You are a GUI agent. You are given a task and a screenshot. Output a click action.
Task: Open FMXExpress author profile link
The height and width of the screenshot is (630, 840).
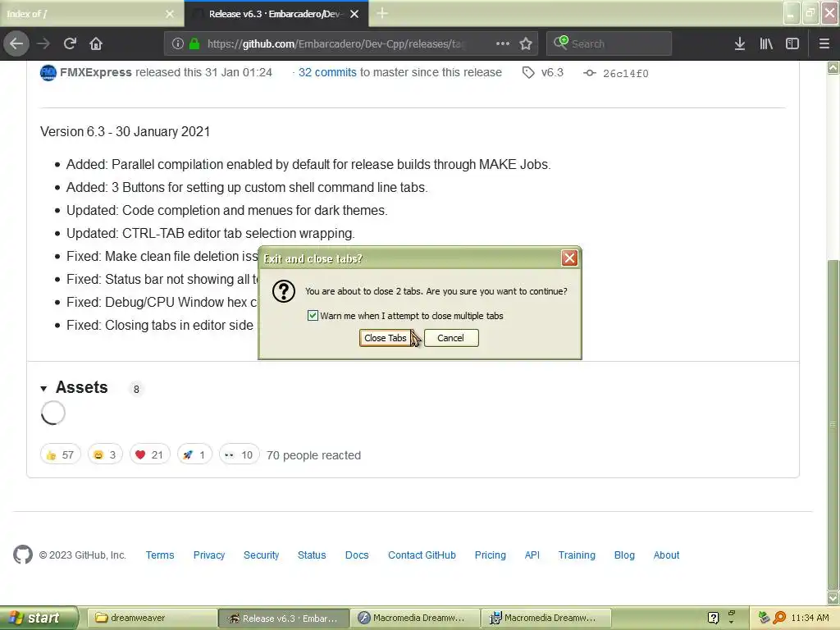96,72
